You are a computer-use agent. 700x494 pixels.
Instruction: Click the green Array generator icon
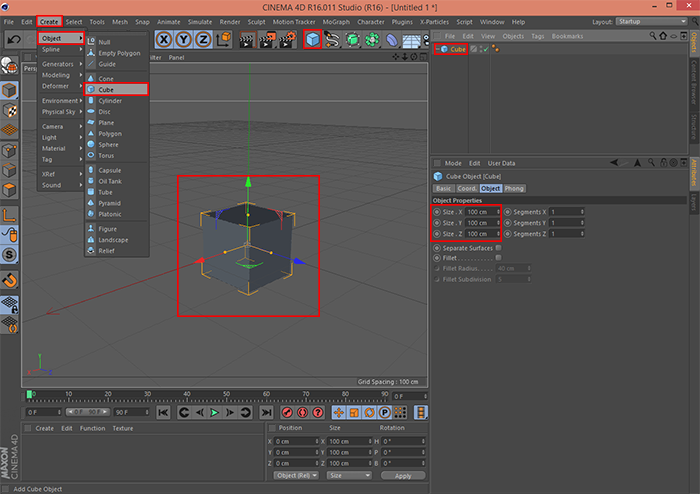352,40
